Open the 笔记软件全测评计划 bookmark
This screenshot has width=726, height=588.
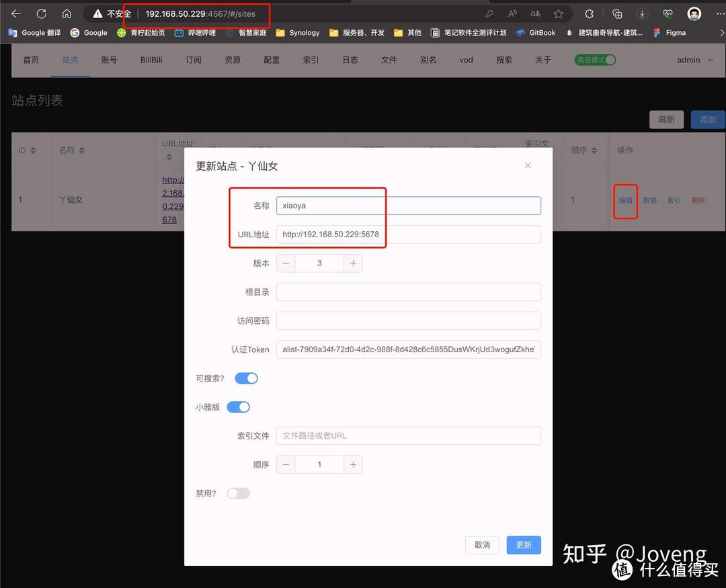(x=469, y=33)
